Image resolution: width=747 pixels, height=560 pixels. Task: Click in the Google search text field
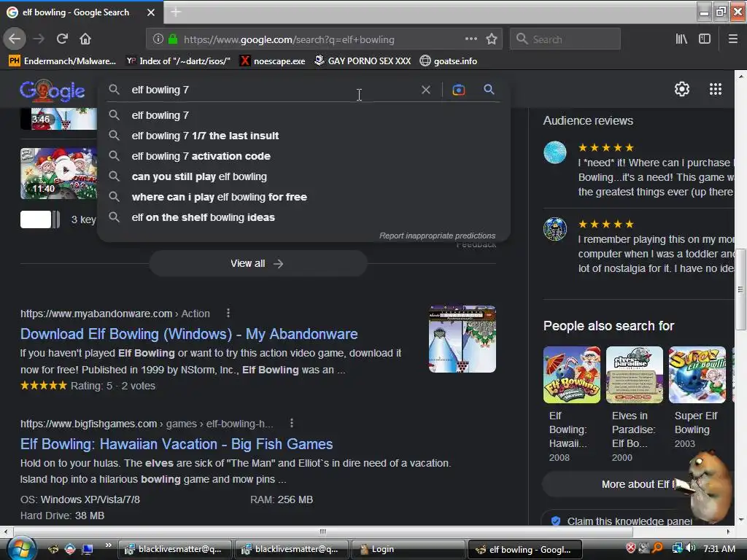point(271,90)
